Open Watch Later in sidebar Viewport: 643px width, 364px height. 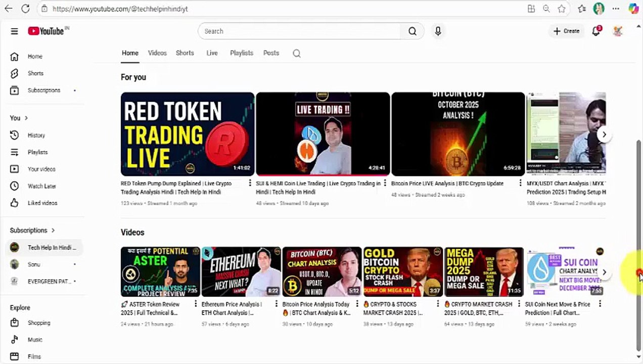click(x=43, y=186)
